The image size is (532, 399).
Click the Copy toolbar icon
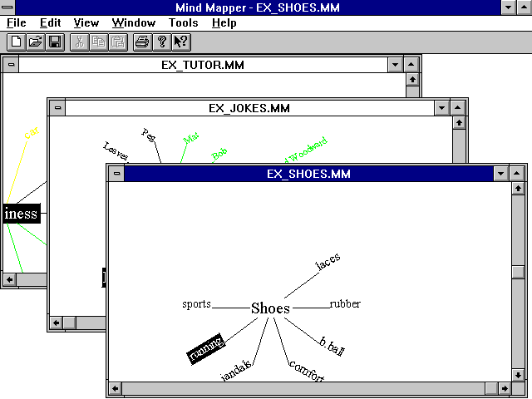point(99,42)
